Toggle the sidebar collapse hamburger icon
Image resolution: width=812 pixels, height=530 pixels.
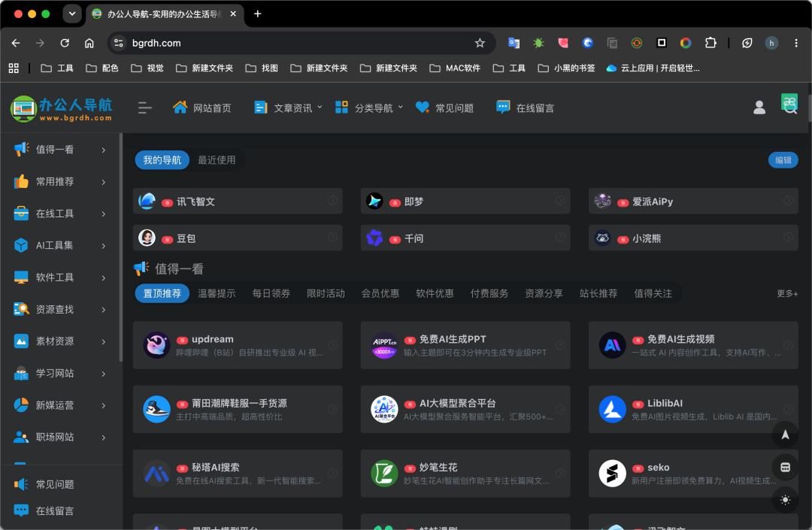pyautogui.click(x=145, y=108)
